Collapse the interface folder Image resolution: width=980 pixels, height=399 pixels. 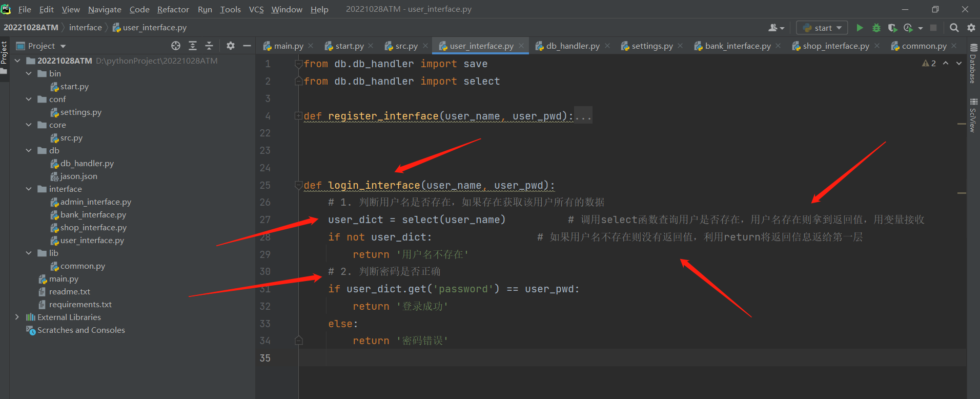[29, 189]
